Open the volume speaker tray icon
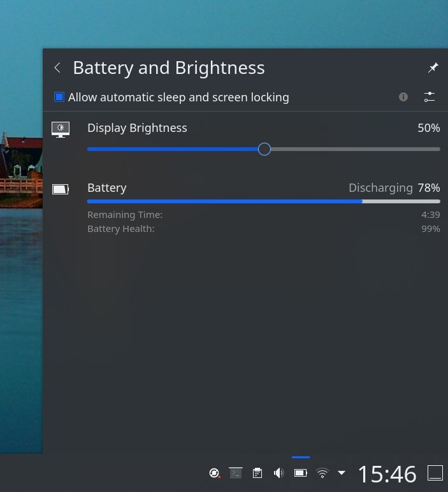Image resolution: width=448 pixels, height=492 pixels. pyautogui.click(x=278, y=473)
